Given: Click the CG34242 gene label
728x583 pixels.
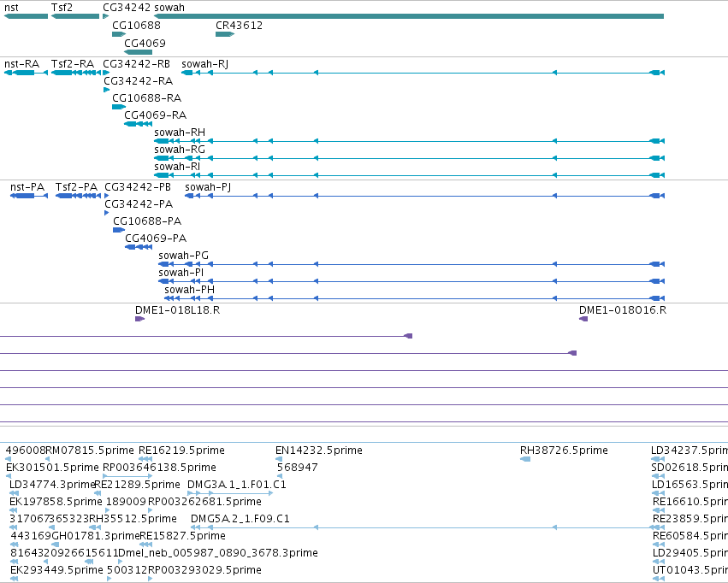Looking at the screenshot, I should pyautogui.click(x=127, y=8).
